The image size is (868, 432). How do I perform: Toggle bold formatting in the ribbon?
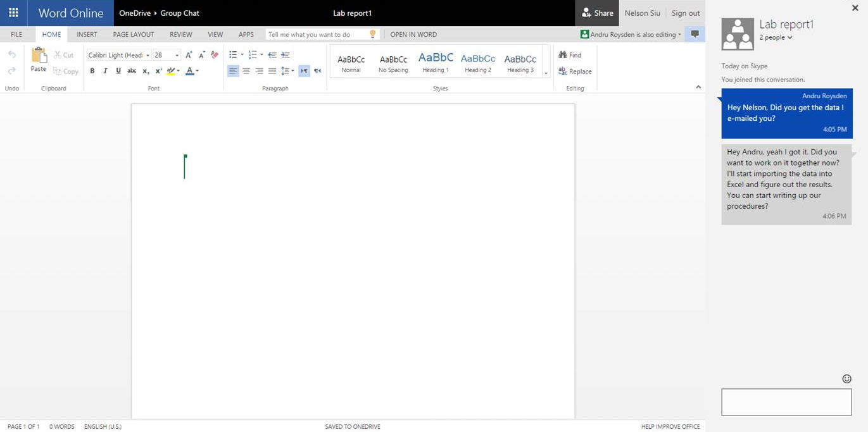(x=92, y=71)
